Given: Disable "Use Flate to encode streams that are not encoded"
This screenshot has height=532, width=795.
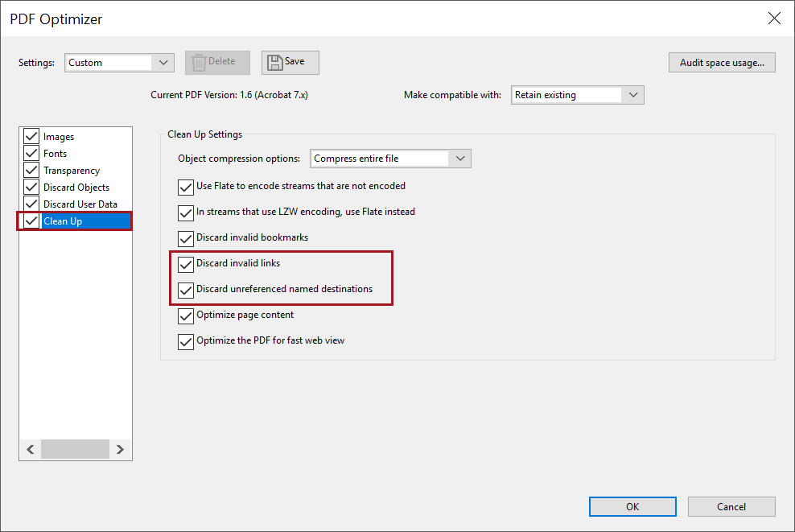Looking at the screenshot, I should [x=186, y=186].
